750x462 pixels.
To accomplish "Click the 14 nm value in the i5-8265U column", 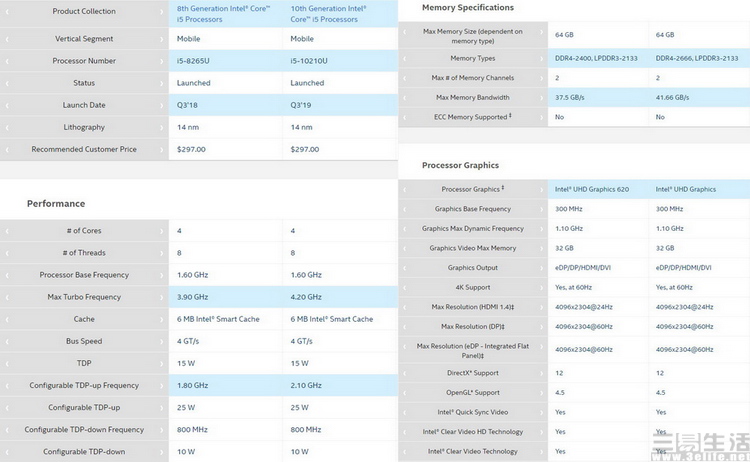I will (188, 127).
